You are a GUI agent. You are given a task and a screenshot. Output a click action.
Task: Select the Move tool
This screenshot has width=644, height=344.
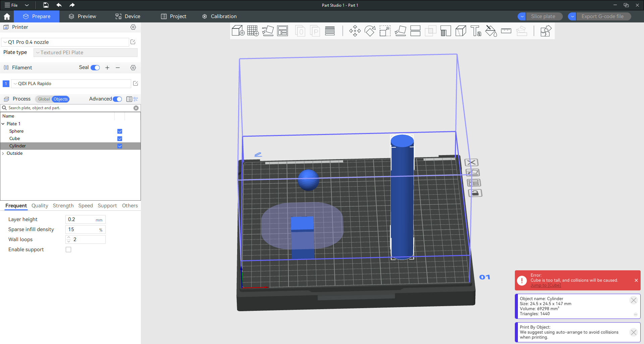(355, 31)
